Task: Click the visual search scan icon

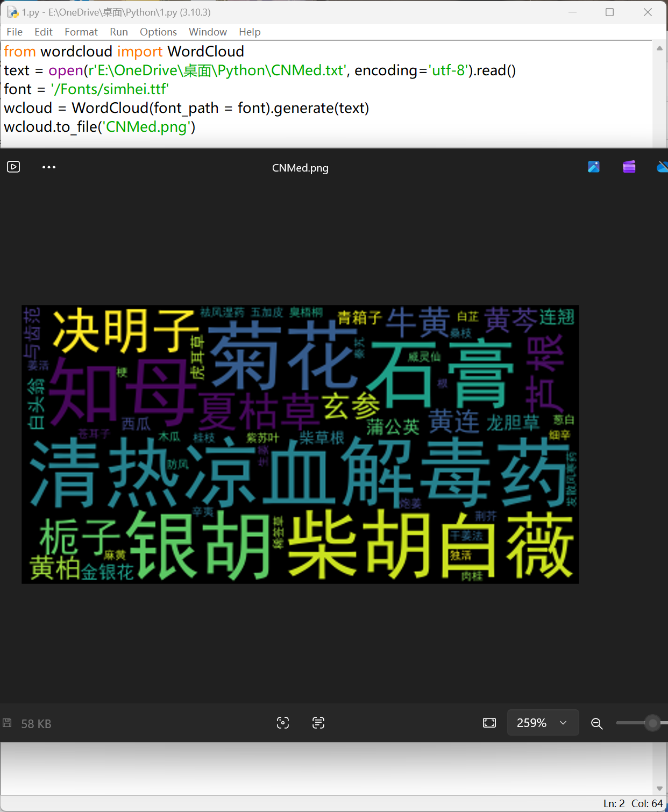Action: (x=283, y=723)
